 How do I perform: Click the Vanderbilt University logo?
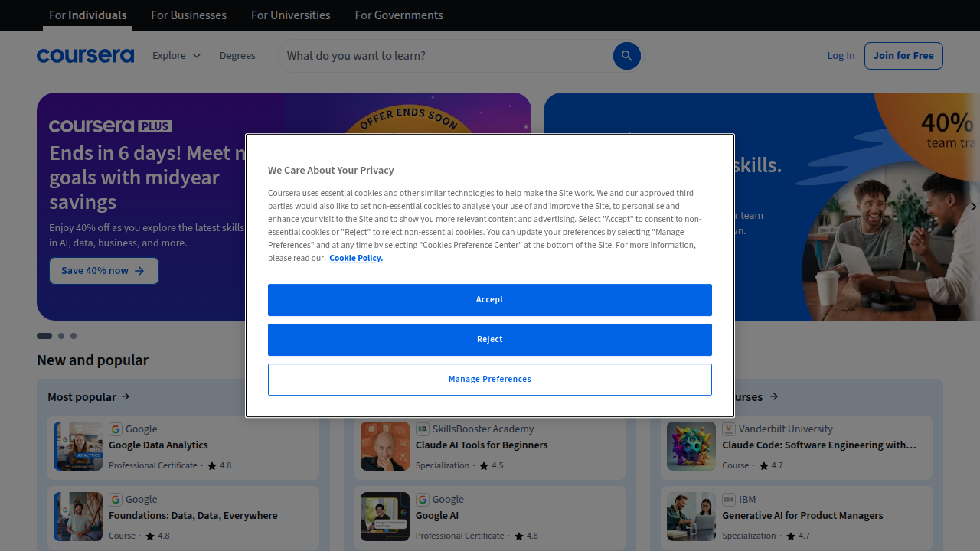[x=729, y=429]
